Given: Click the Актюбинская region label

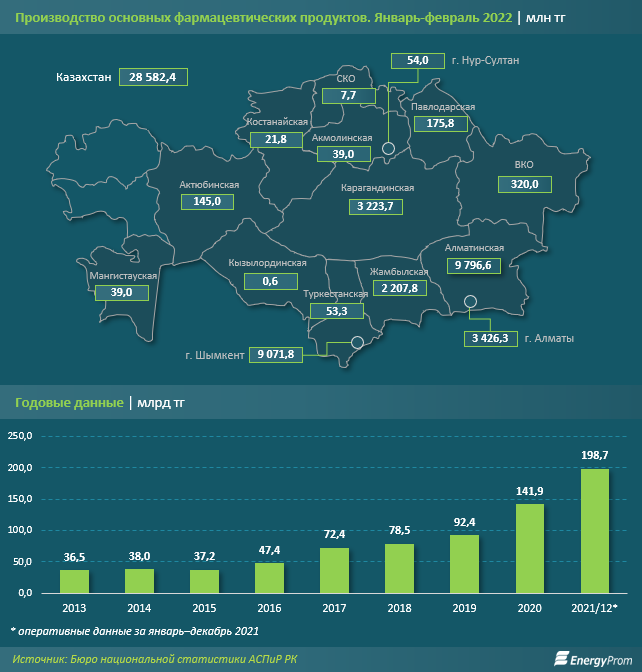Looking at the screenshot, I should click(208, 185).
